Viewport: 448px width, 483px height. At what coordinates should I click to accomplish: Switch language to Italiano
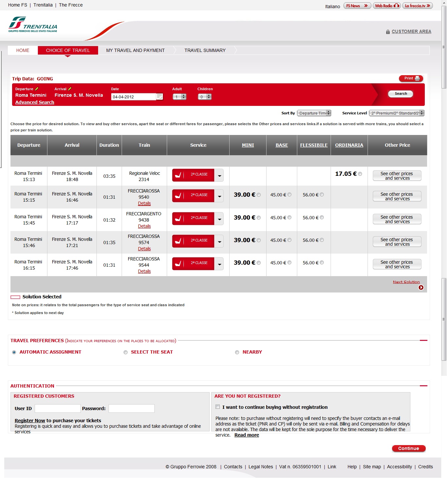click(x=333, y=6)
